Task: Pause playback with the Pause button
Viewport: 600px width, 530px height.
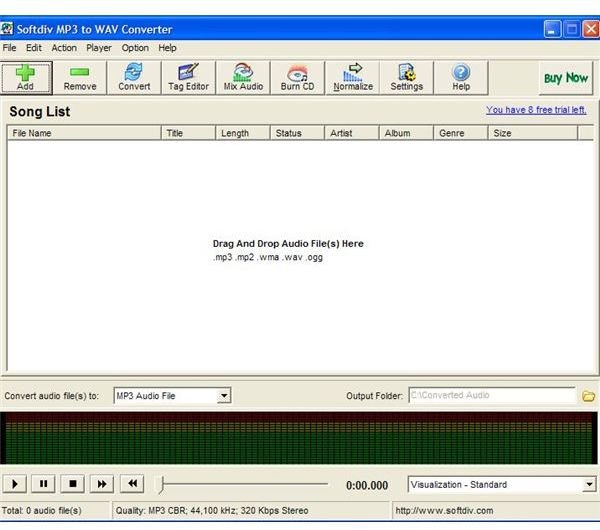Action: 43,484
